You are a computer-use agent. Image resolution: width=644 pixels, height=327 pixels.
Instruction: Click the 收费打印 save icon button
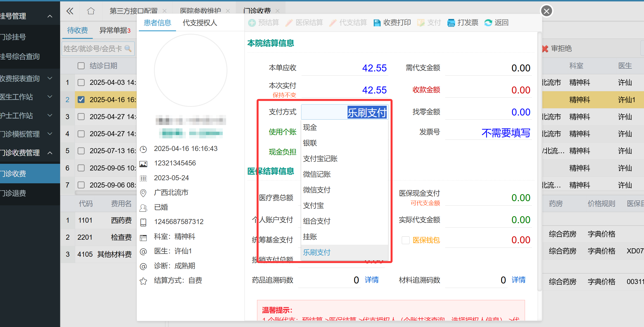pos(377,23)
